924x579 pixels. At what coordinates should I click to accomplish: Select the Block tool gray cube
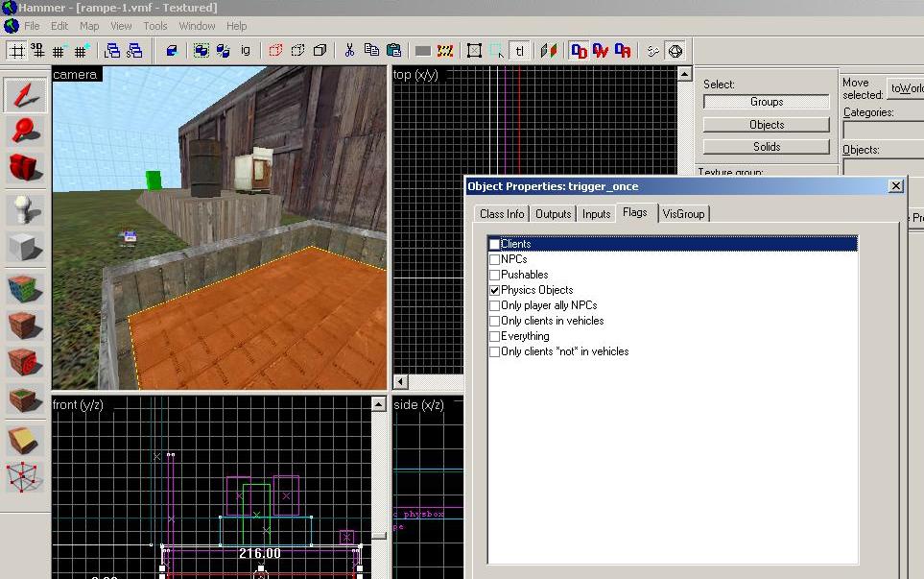tap(25, 247)
